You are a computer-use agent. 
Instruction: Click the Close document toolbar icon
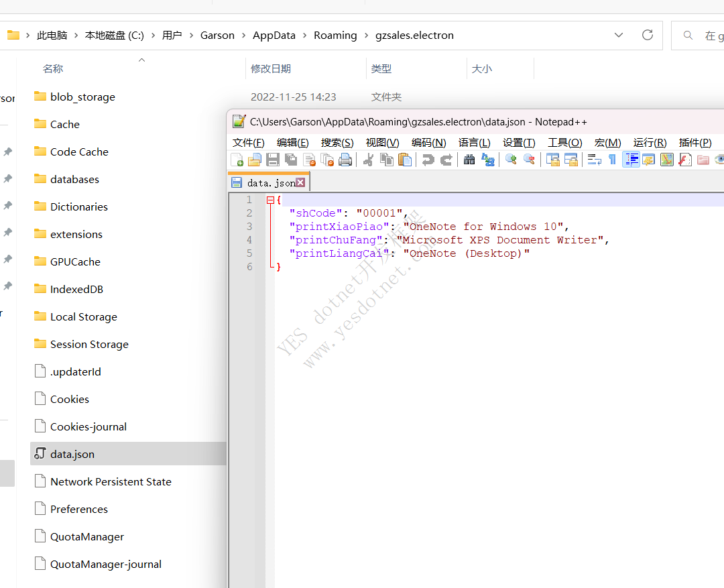click(309, 160)
